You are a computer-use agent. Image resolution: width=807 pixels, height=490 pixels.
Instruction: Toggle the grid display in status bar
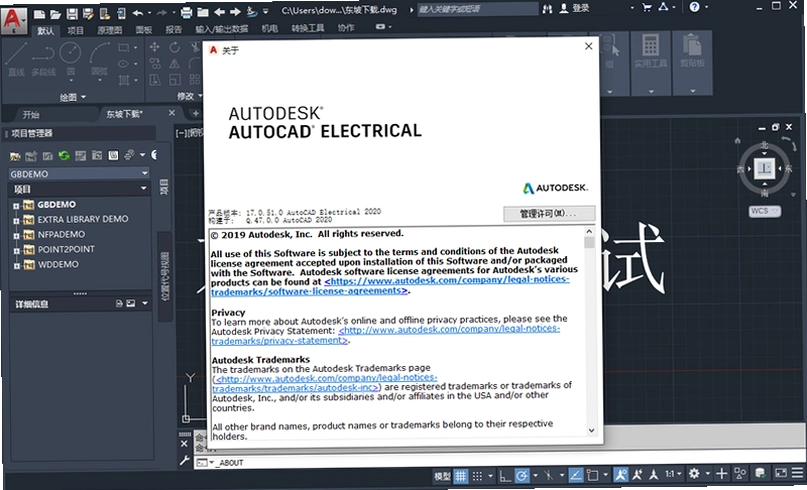click(461, 476)
